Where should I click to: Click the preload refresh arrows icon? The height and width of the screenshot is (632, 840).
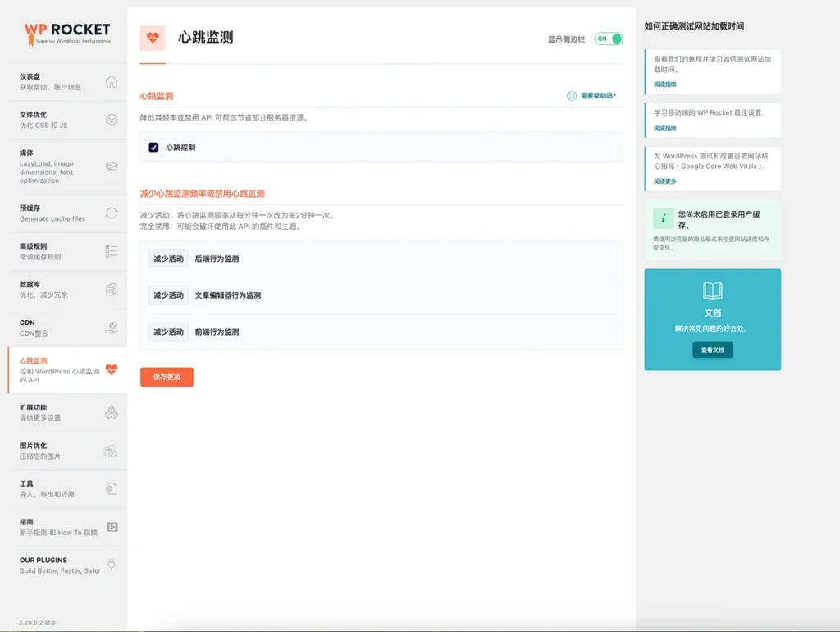pos(112,213)
